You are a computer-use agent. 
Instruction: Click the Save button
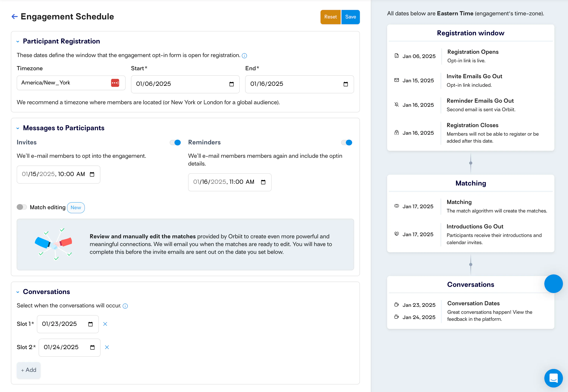point(350,17)
